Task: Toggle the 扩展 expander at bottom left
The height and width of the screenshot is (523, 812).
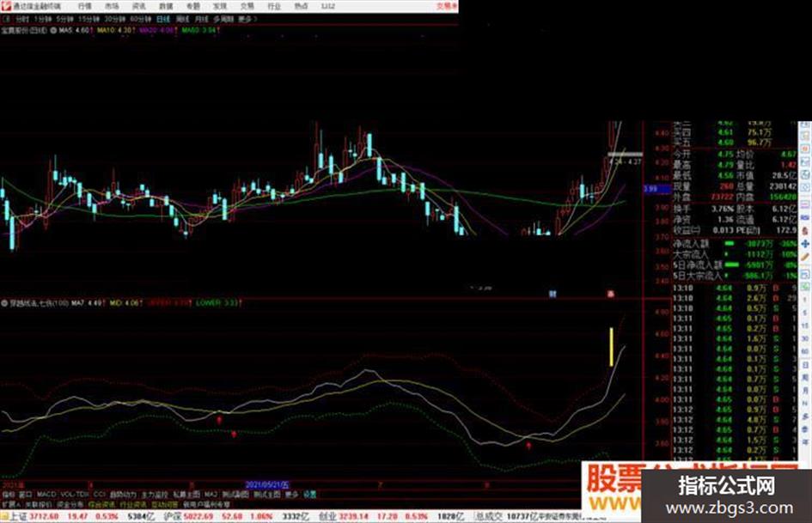Action: click(10, 504)
